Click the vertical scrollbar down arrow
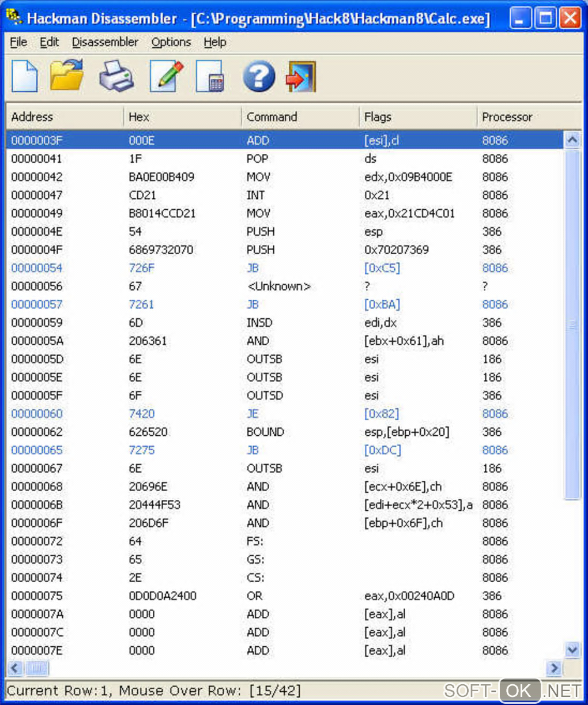Image resolution: width=588 pixels, height=705 pixels. coord(572,650)
